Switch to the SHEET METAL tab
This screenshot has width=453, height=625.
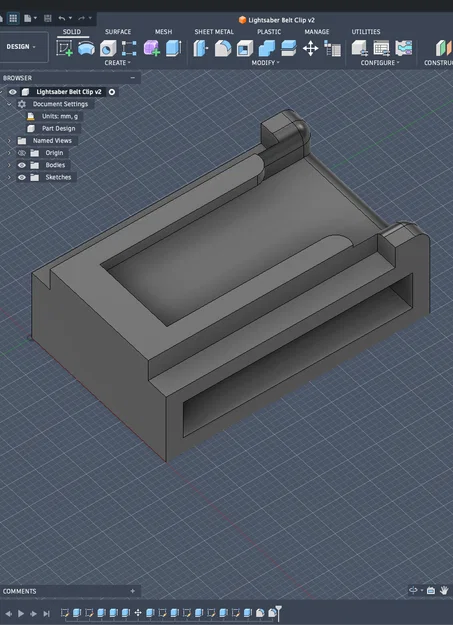[214, 32]
